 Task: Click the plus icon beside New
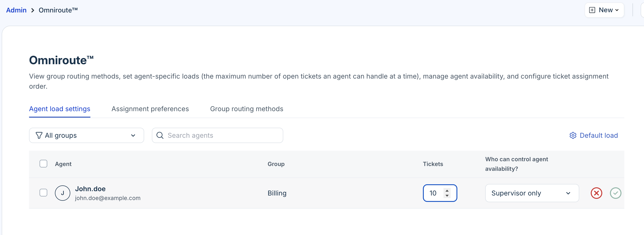pos(592,10)
